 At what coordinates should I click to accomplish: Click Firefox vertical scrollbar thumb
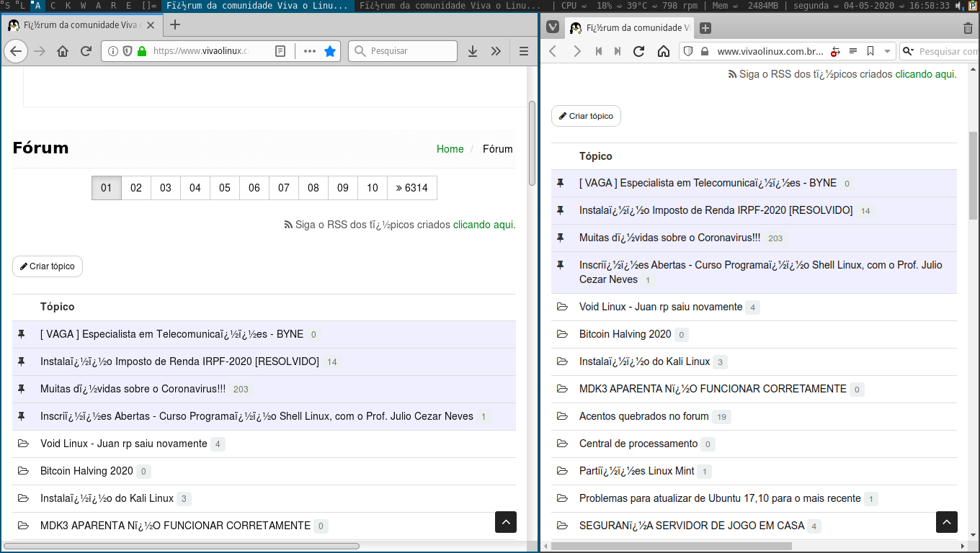tap(533, 143)
